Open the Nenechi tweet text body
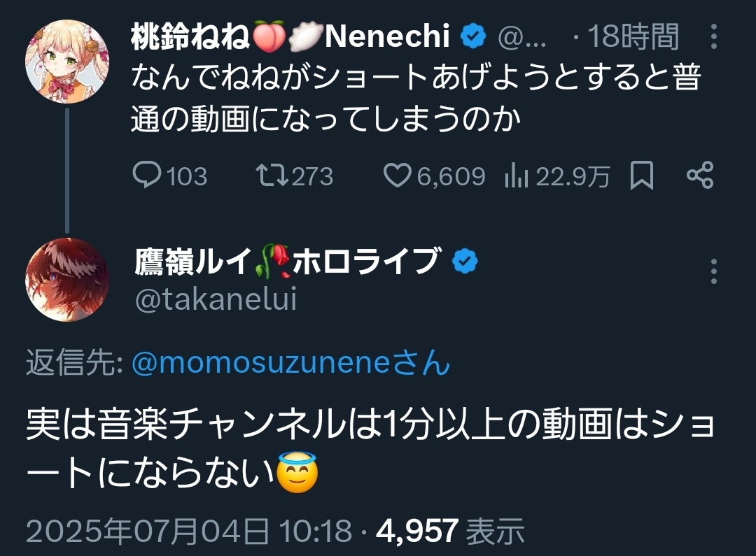This screenshot has width=756, height=556. click(x=416, y=98)
